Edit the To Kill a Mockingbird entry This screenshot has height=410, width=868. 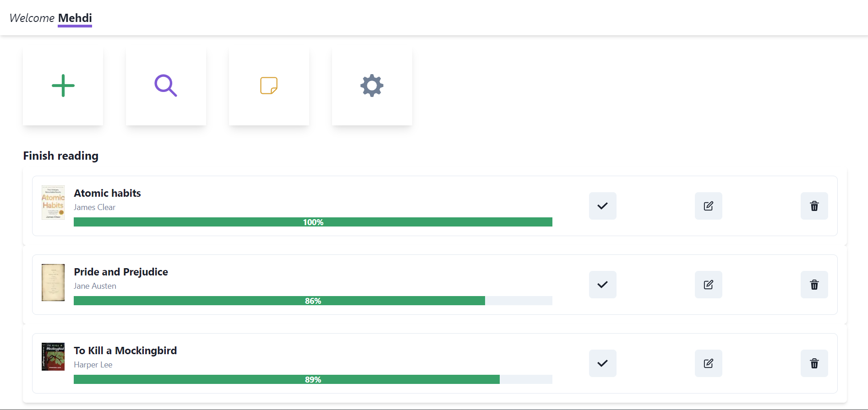click(x=708, y=363)
